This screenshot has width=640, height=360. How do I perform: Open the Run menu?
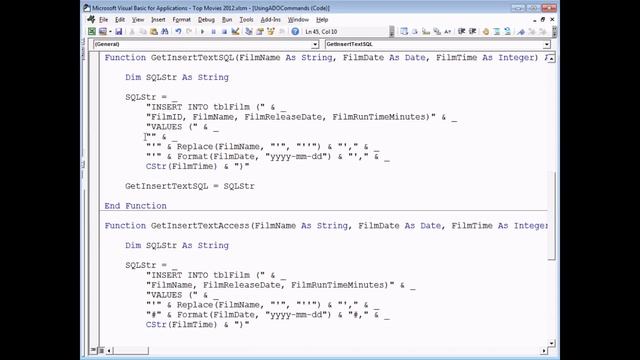pyautogui.click(x=227, y=20)
